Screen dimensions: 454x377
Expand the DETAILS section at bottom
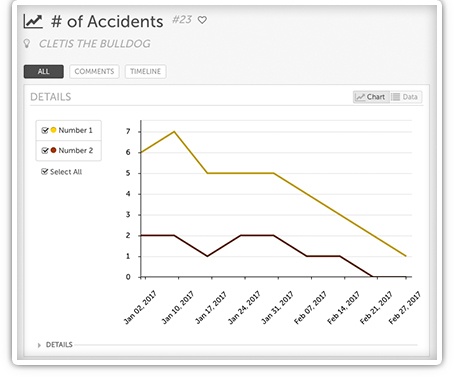point(59,345)
